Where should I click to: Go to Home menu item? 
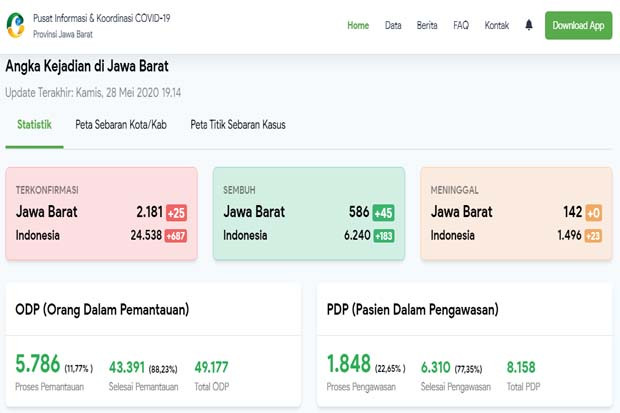[358, 25]
